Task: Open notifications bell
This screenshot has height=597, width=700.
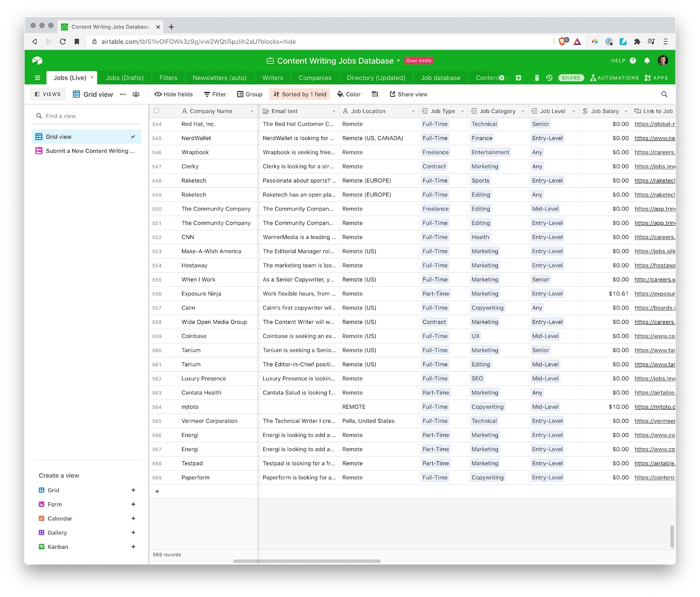Action: [647, 61]
